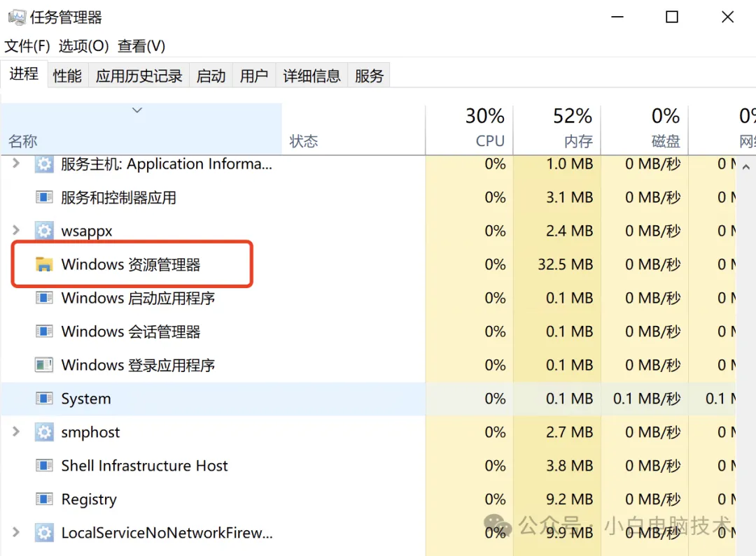Click the 3.1 MB memory value
This screenshot has height=556, width=756.
[x=569, y=197]
